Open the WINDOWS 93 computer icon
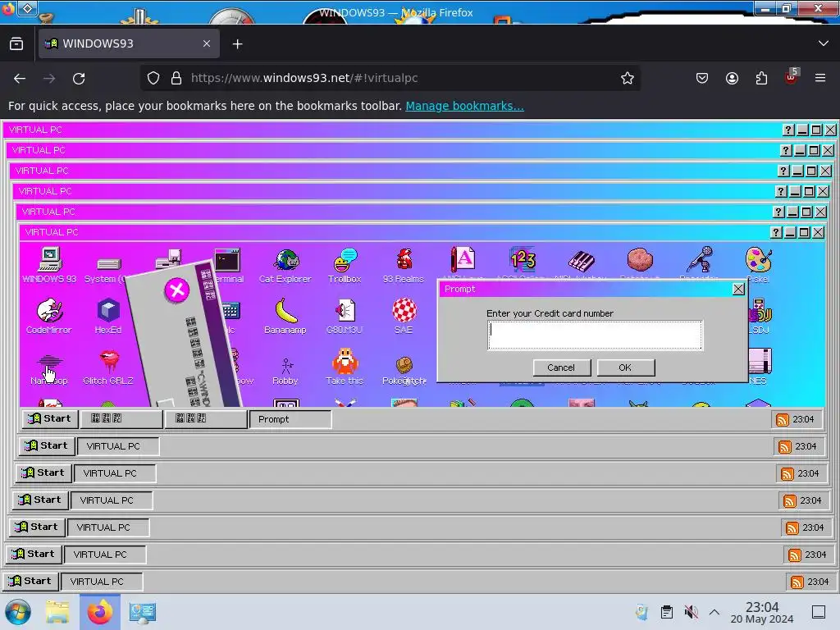Screen dimensions: 840x630 pyautogui.click(x=49, y=265)
